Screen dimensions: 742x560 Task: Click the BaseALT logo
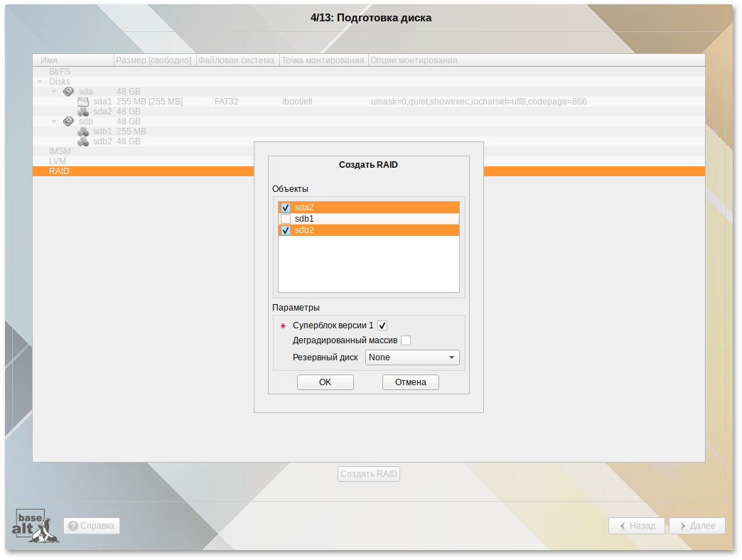[35, 526]
